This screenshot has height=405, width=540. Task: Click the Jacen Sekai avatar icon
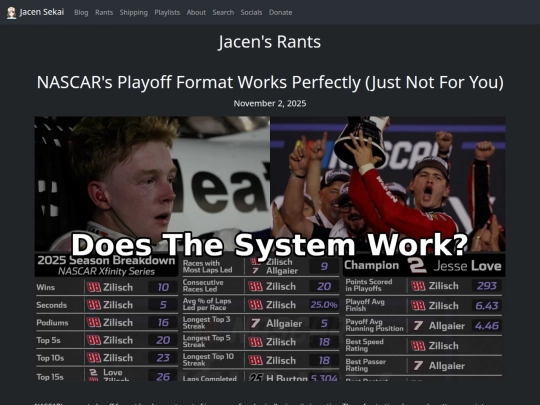point(11,13)
